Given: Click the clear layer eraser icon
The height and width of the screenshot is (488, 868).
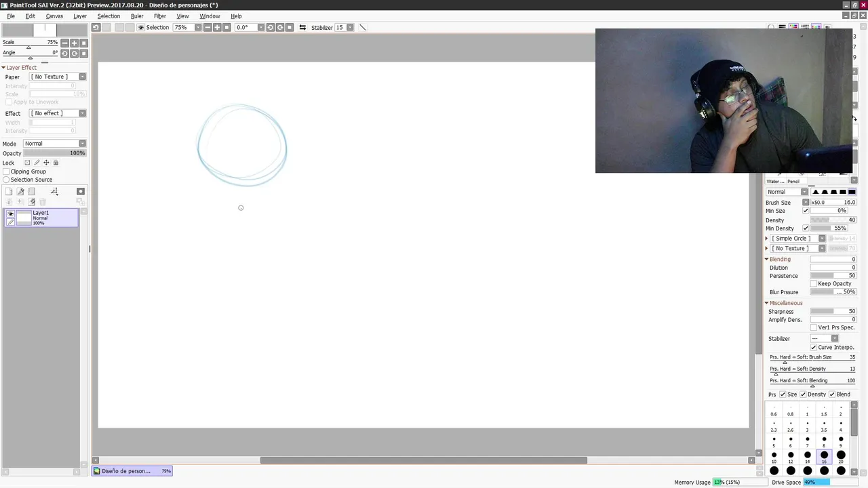Looking at the screenshot, I should [x=31, y=201].
